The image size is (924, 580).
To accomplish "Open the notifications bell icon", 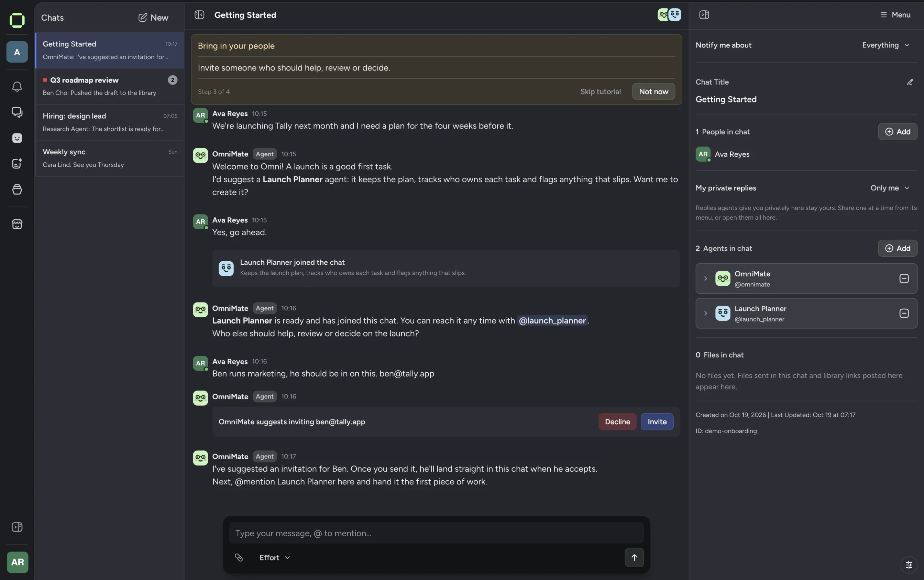I will click(17, 86).
